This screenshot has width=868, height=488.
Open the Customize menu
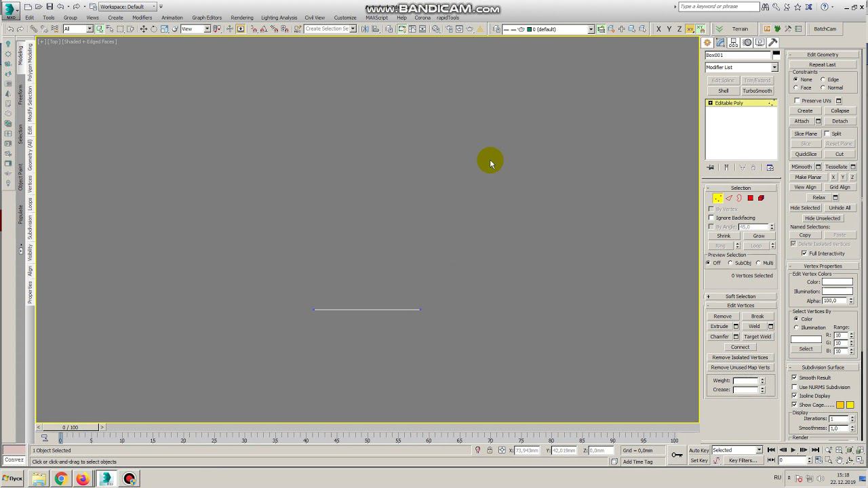pos(345,18)
